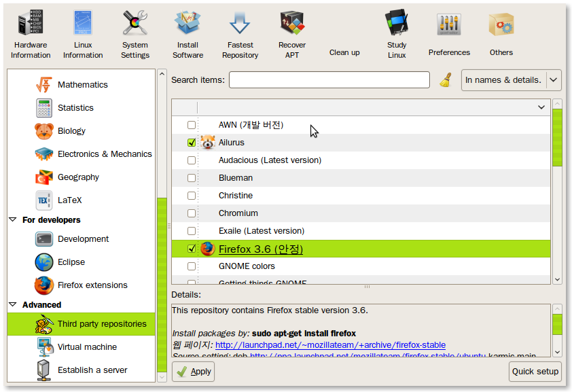The image size is (572, 392).
Task: Open Hardware Information icon
Action: (31, 22)
